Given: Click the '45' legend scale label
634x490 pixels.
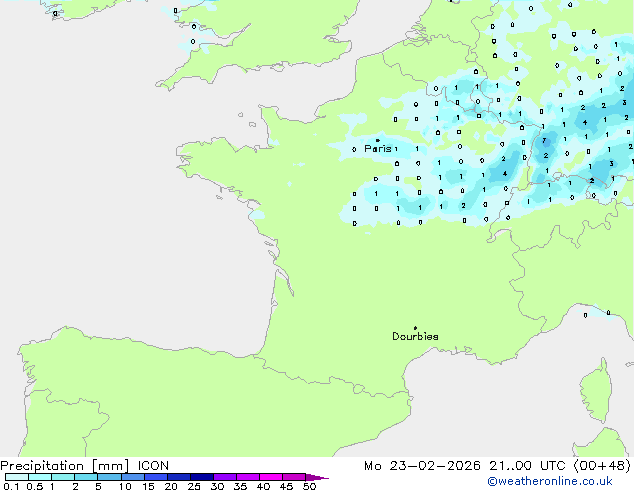Looking at the screenshot, I should coord(286,486).
